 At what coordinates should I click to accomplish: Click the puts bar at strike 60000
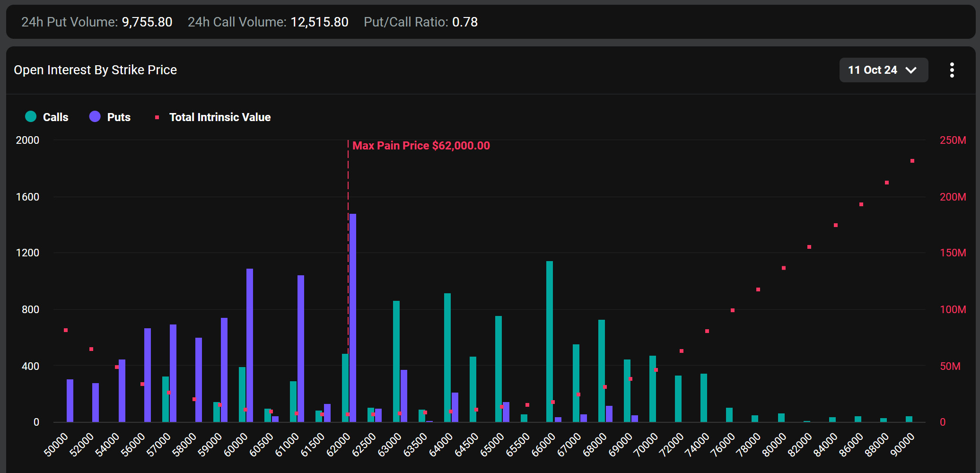point(250,345)
